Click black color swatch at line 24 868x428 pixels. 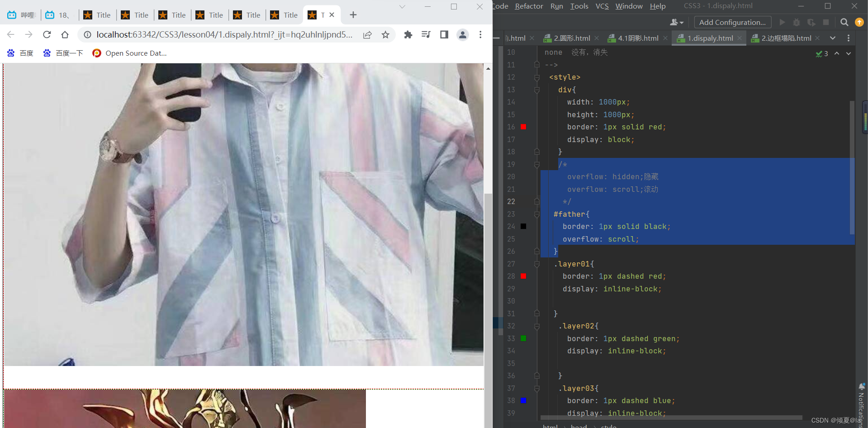pos(523,227)
